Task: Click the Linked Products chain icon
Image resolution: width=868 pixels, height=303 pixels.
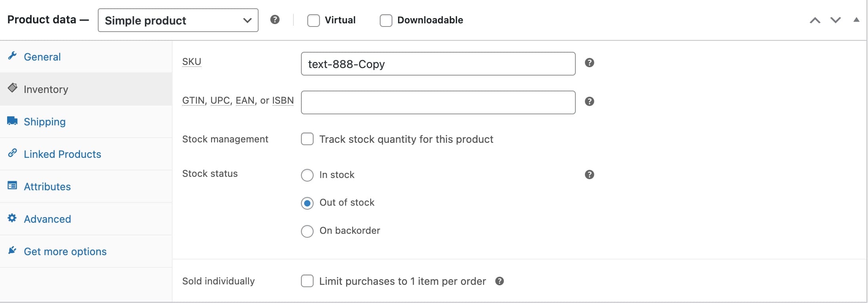Action: tap(12, 153)
